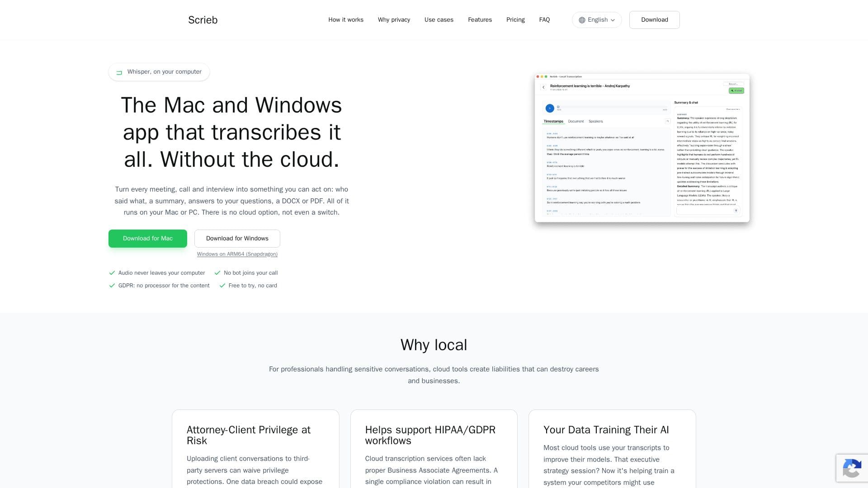This screenshot has height=488, width=868.
Task: Click the reCAPTCHA badge icon
Action: (x=852, y=468)
